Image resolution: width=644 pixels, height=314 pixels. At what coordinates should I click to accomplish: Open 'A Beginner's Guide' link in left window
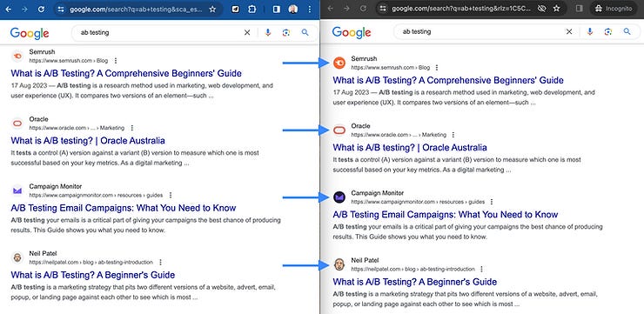pyautogui.click(x=93, y=275)
